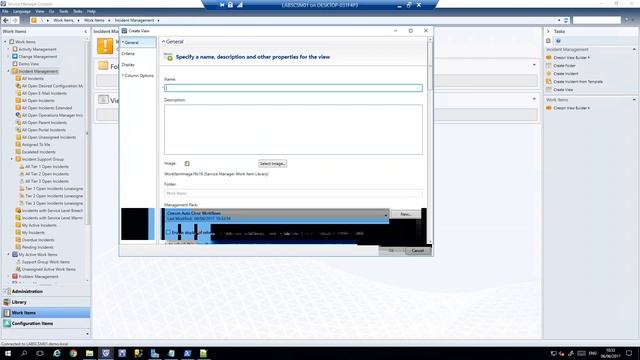Click the refresh icon beside address bar
Viewport: 640px width, 360px height.
pyautogui.click(x=566, y=20)
